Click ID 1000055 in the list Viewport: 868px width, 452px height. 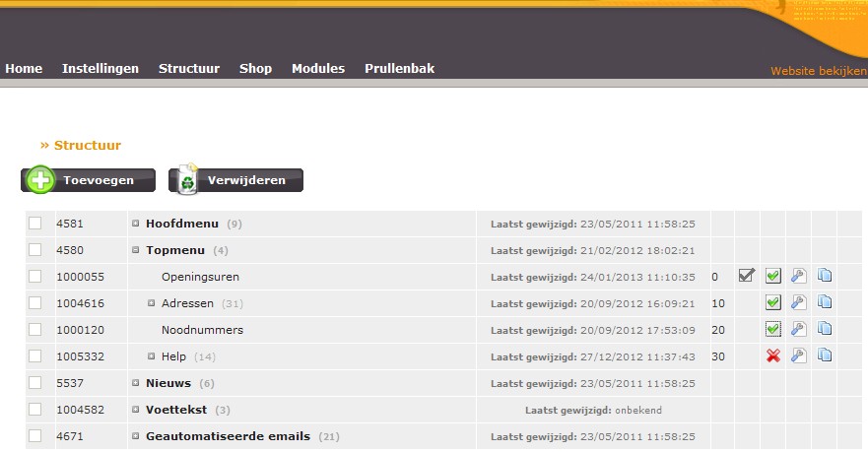[x=80, y=277]
